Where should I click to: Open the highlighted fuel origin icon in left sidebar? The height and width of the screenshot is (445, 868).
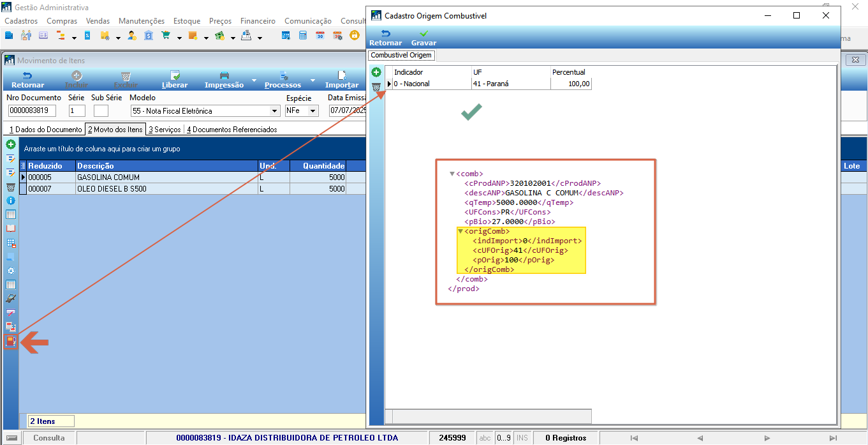11,341
